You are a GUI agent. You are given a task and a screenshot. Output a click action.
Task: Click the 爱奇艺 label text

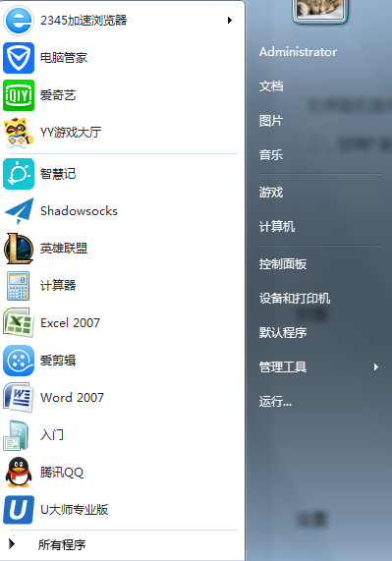coord(58,95)
